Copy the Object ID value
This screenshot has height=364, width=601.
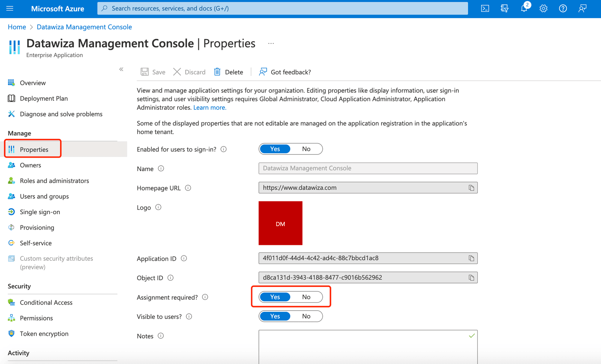(x=471, y=278)
